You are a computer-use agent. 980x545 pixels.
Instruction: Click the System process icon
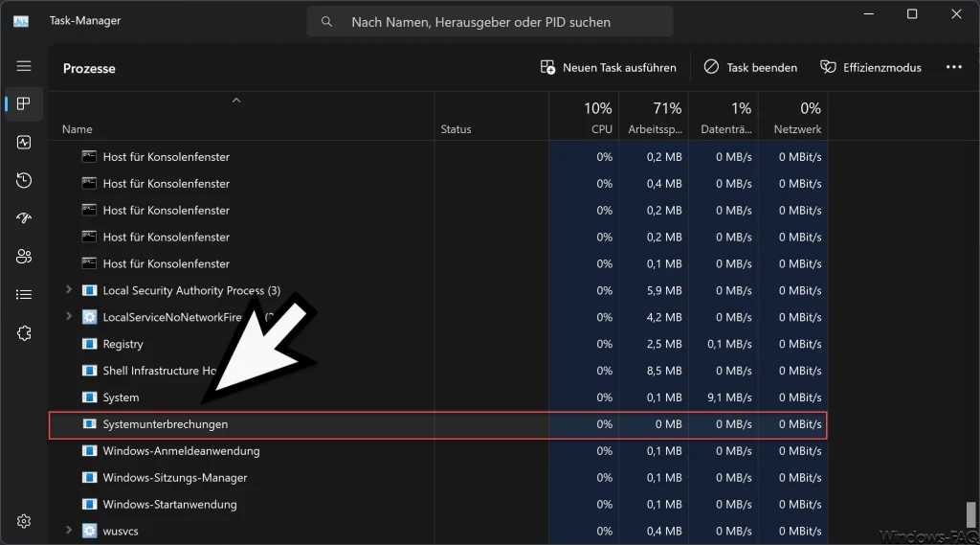click(x=89, y=397)
